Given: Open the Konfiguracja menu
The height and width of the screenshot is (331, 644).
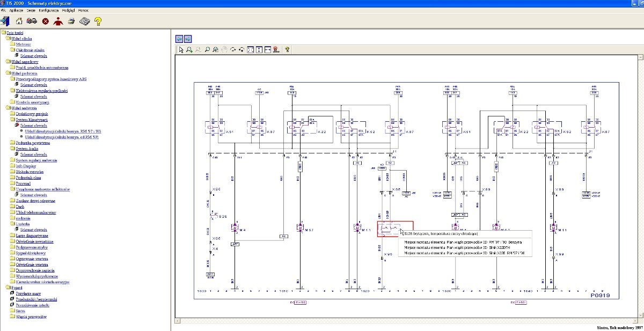Looking at the screenshot, I should tap(49, 10).
